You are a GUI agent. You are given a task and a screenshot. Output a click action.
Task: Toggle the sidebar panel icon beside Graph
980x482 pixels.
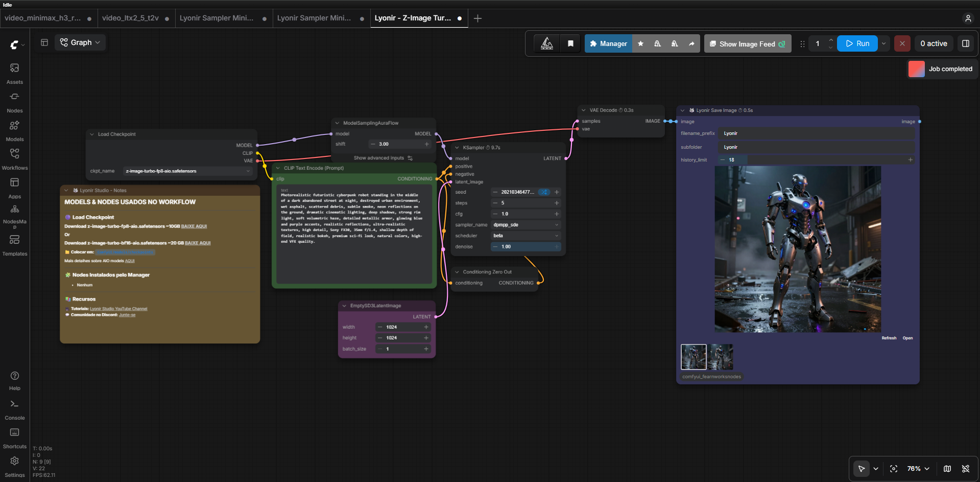point(44,42)
